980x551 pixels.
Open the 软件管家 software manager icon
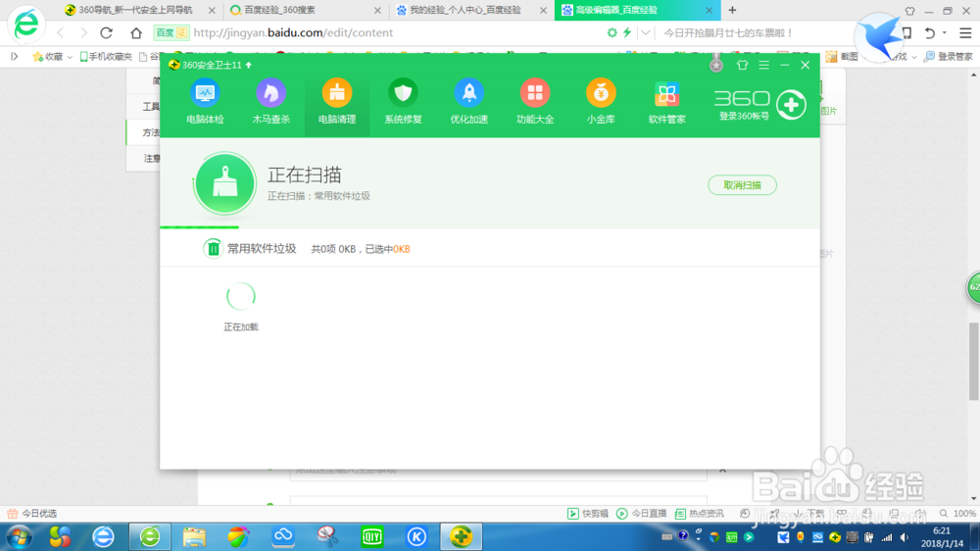click(666, 101)
